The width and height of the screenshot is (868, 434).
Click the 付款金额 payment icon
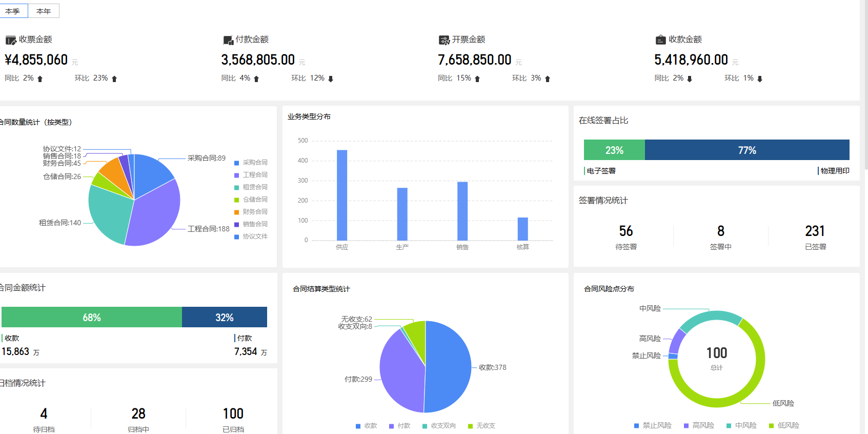tap(228, 40)
